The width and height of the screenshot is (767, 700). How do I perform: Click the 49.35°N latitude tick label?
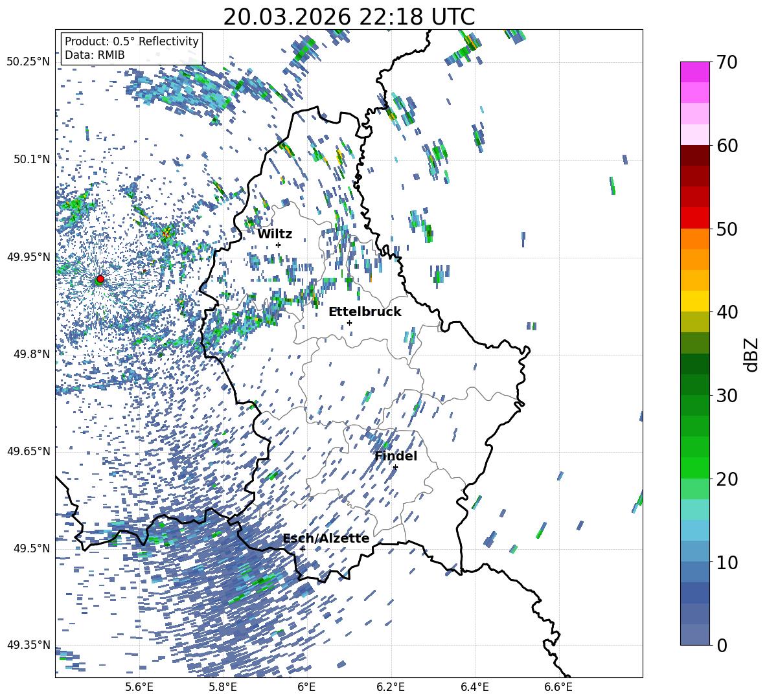coord(28,645)
